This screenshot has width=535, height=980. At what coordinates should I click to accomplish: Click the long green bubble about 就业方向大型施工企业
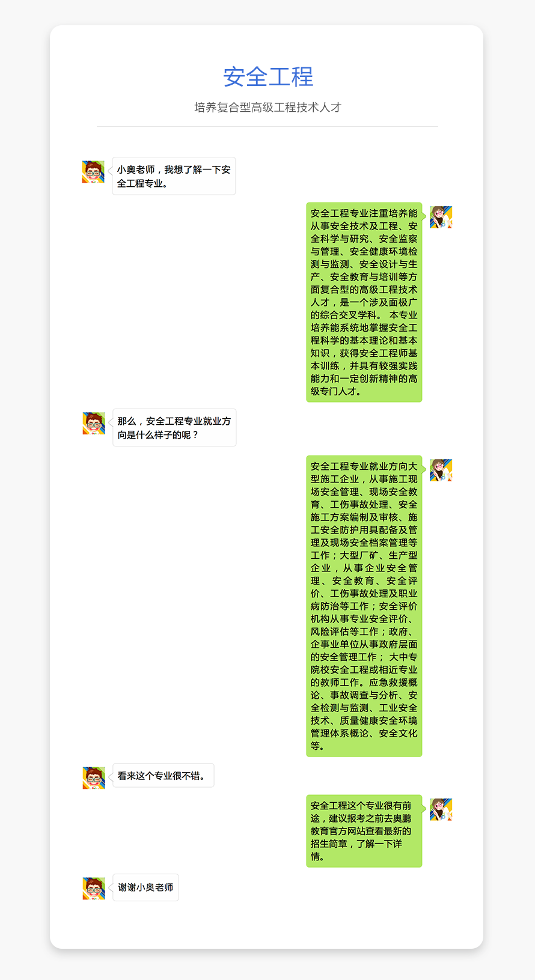(x=364, y=606)
